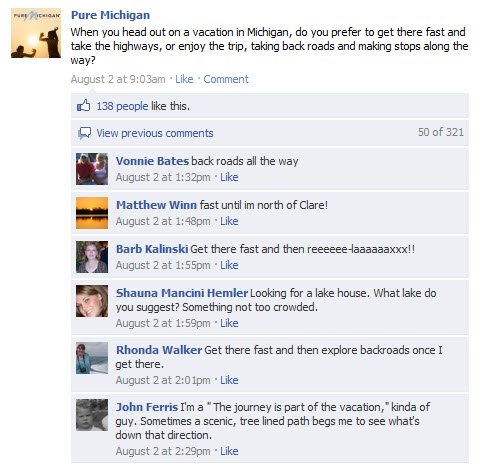
Task: Open Vonnie Bates's avatar photo
Action: pos(92,169)
